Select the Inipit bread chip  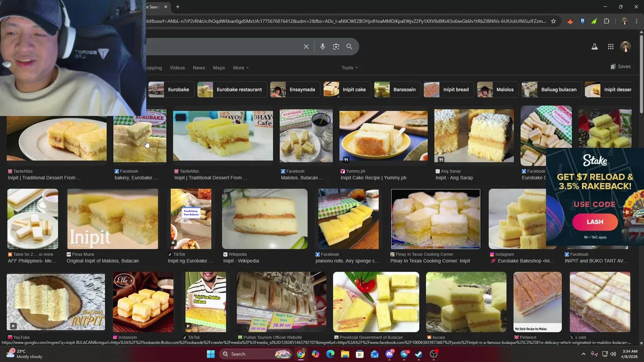(x=448, y=89)
